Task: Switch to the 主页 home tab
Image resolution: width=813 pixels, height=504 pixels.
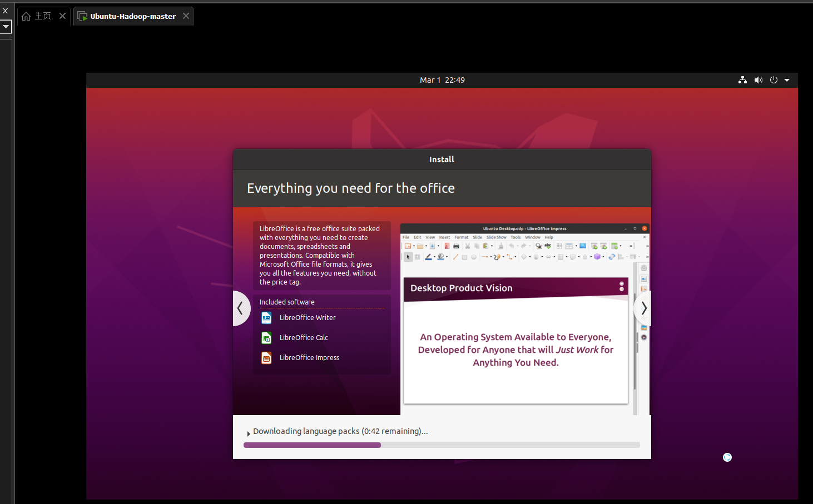Action: point(43,16)
